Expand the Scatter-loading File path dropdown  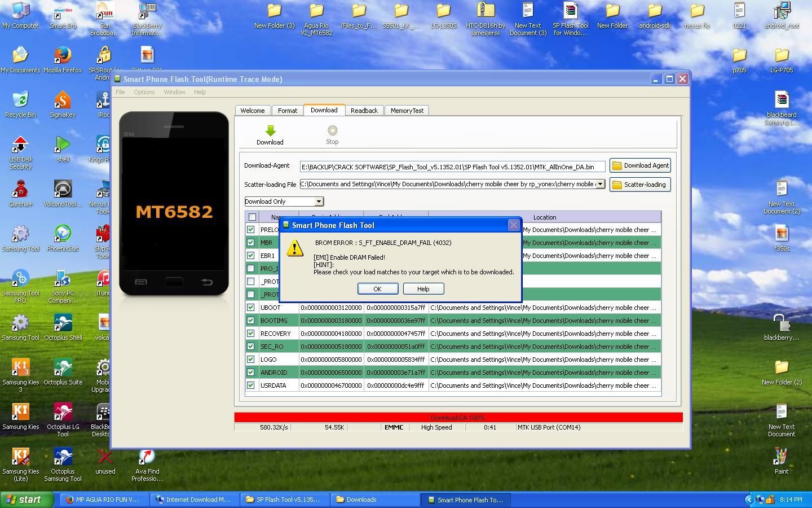[600, 184]
